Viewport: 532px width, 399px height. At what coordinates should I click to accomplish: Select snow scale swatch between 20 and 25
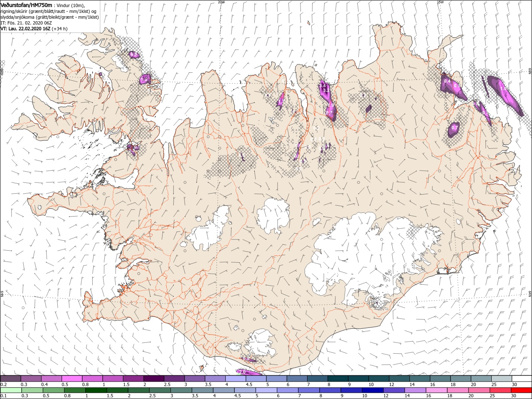coord(480,379)
